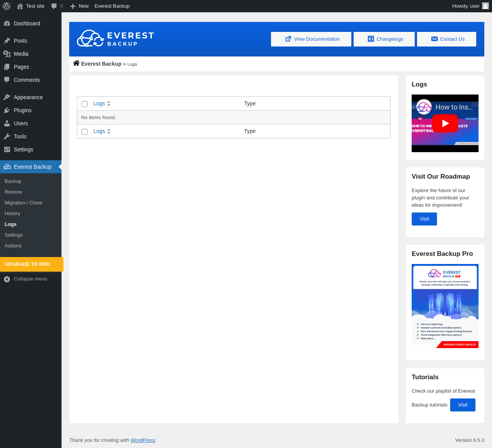Click the Tools wrench icon
This screenshot has width=492, height=448.
pos(7,136)
